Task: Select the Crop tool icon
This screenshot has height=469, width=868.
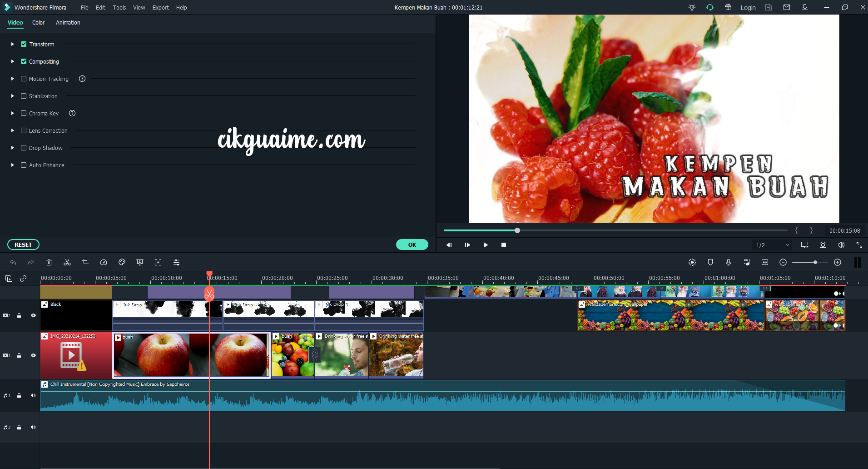Action: click(x=85, y=262)
